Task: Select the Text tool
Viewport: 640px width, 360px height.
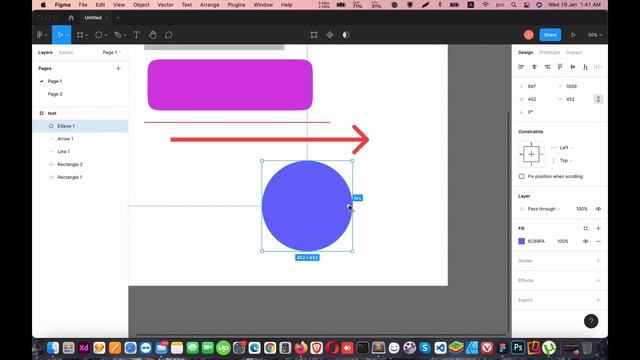Action: point(136,35)
